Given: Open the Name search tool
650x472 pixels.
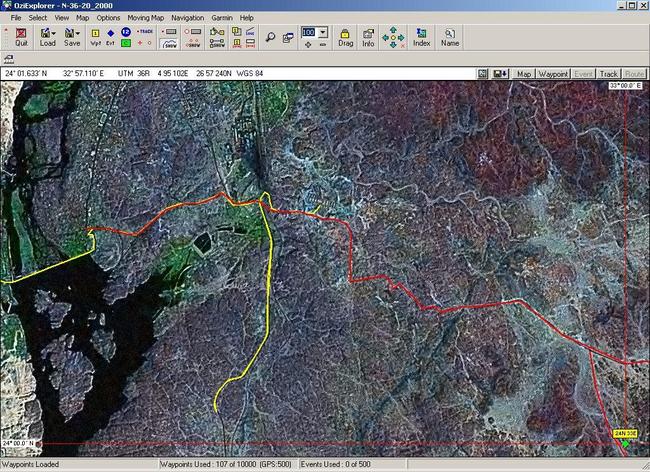Looking at the screenshot, I should point(450,37).
